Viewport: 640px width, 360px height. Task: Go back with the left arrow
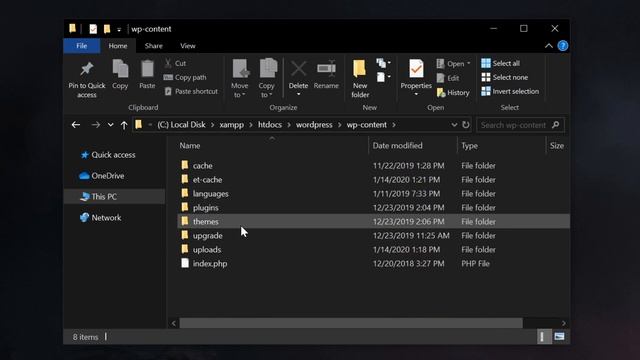[76, 125]
